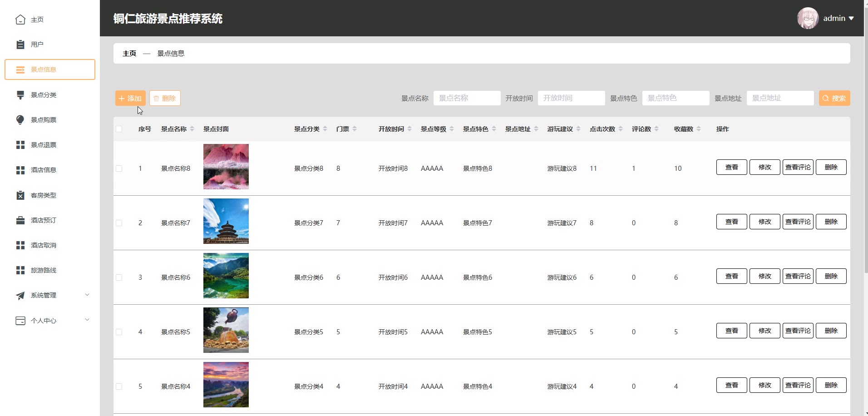The width and height of the screenshot is (868, 416).
Task: Open the 景点分类 menu item
Action: [44, 95]
